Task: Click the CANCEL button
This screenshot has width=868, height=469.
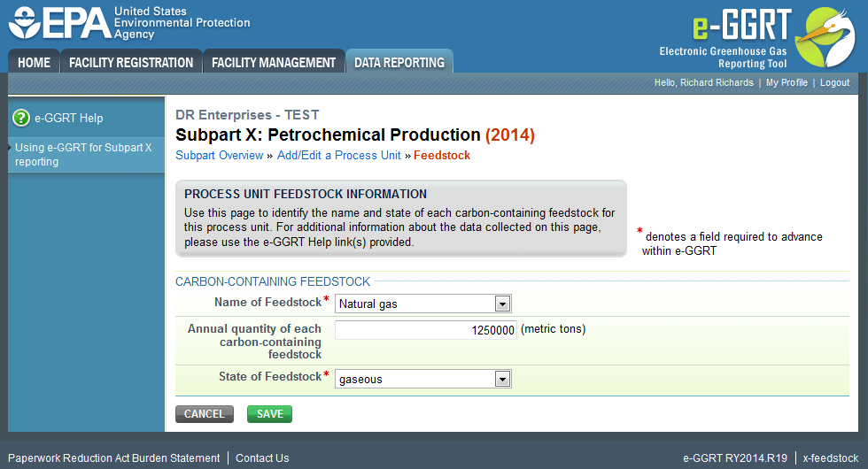Action: point(205,414)
